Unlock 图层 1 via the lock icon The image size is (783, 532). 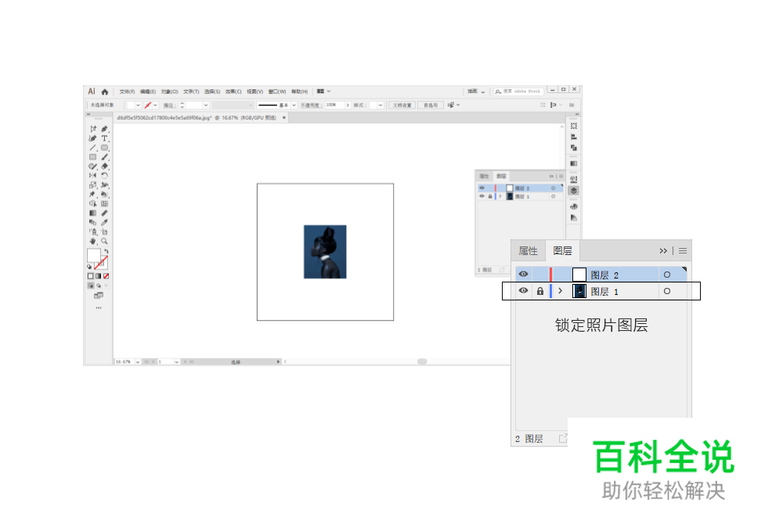coord(540,290)
